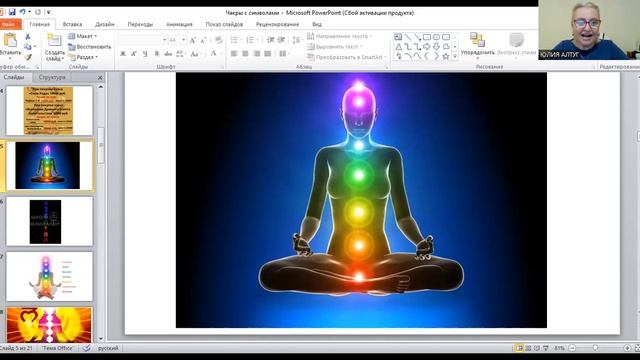Copy the selection with the copy icon
The width and height of the screenshot is (640, 360).
28,47
